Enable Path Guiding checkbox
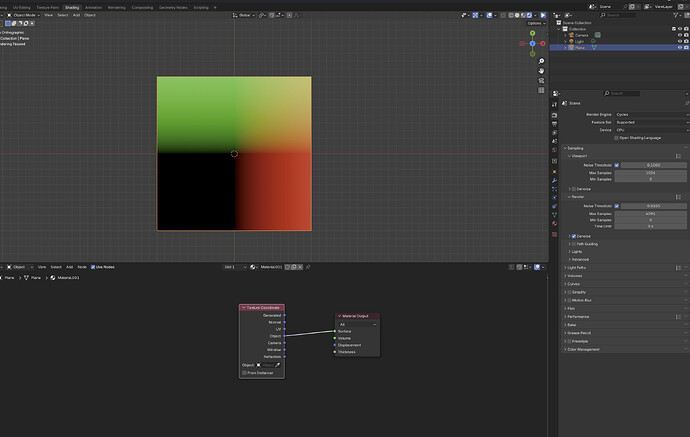690x437 pixels. [x=573, y=244]
